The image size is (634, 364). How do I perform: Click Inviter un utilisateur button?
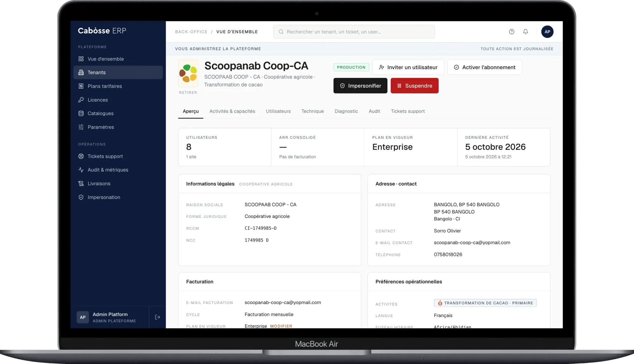(x=408, y=67)
